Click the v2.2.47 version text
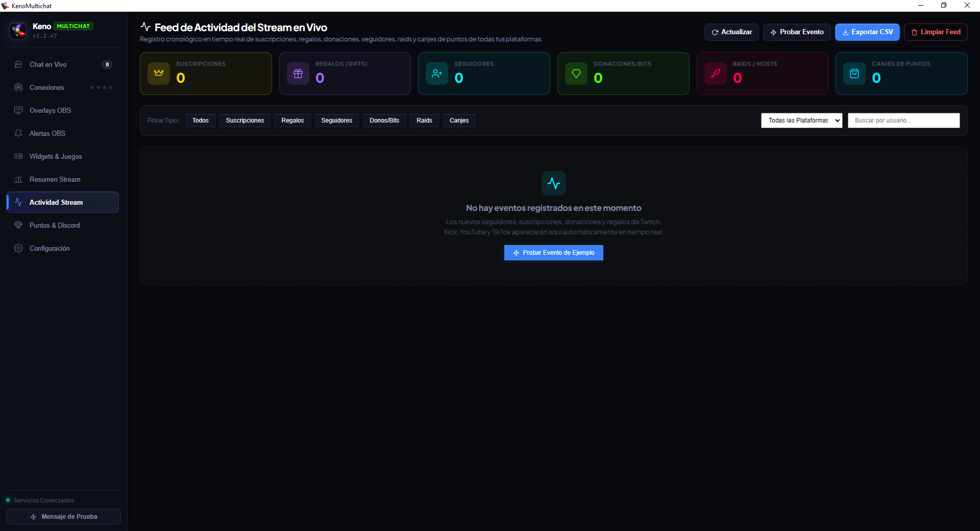This screenshot has height=531, width=980. [45, 36]
